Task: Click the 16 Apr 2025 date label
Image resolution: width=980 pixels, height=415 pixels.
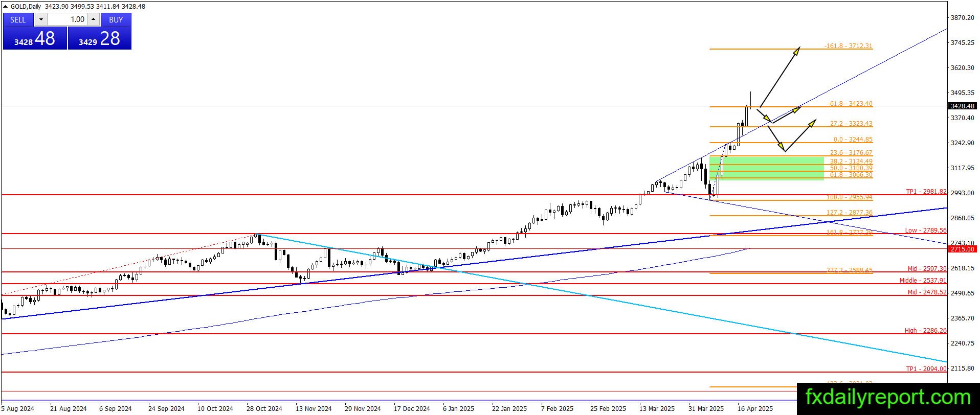Action: pyautogui.click(x=755, y=409)
